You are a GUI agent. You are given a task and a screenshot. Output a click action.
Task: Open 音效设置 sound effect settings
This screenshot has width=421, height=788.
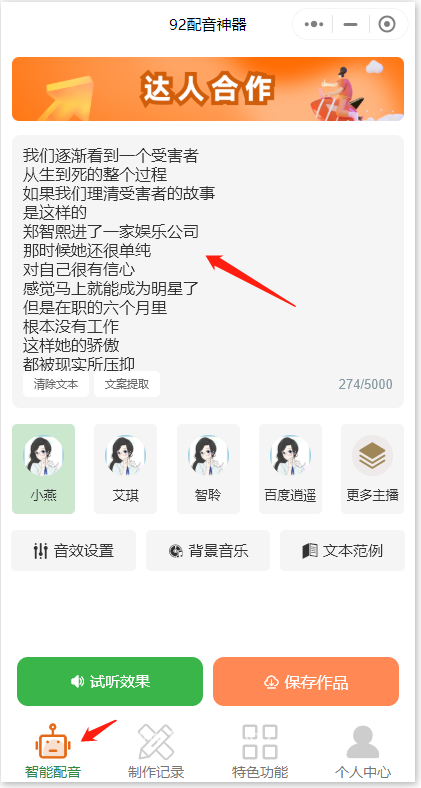click(x=73, y=551)
